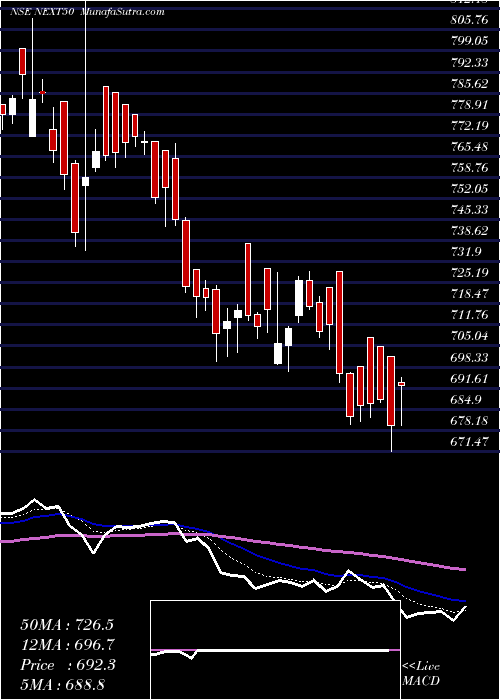Click the <<Live MACD label
Screen dimensions: 500x700
[421, 673]
